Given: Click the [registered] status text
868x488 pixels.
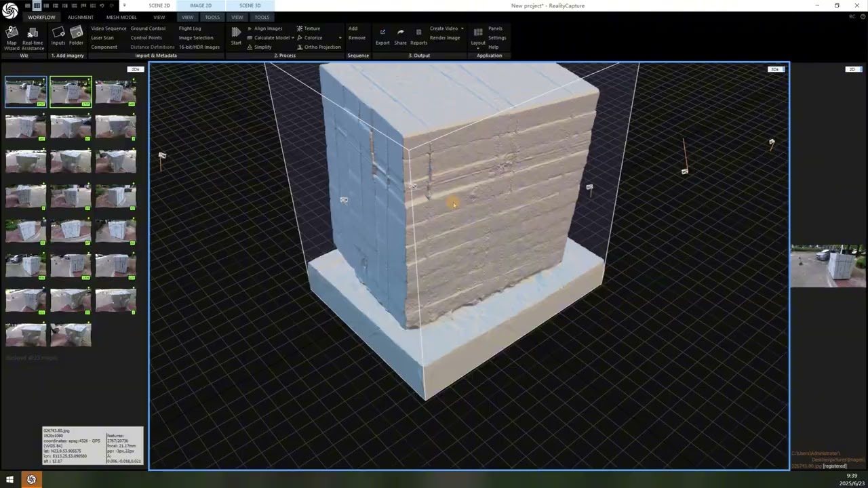Looking at the screenshot, I should point(835,466).
